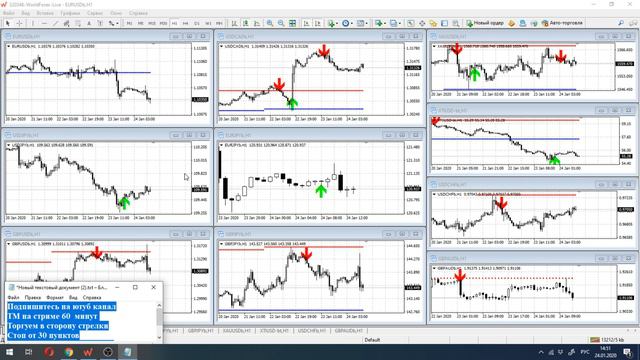Open the periods clock dropdown
640x360 pixels.
(347, 23)
